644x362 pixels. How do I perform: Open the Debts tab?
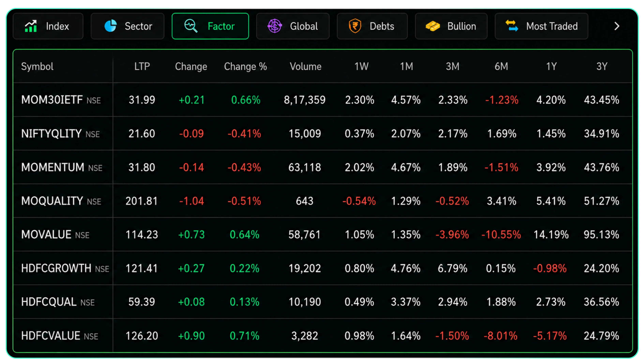point(372,26)
